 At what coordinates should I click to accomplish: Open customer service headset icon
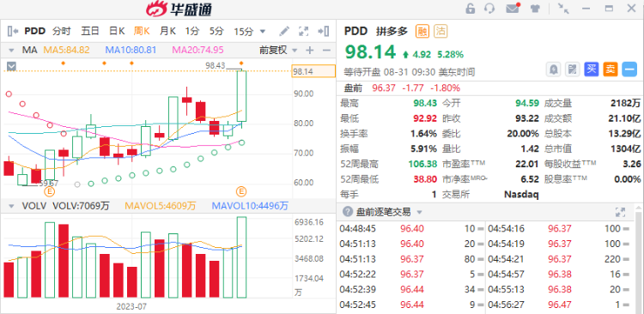click(x=489, y=9)
